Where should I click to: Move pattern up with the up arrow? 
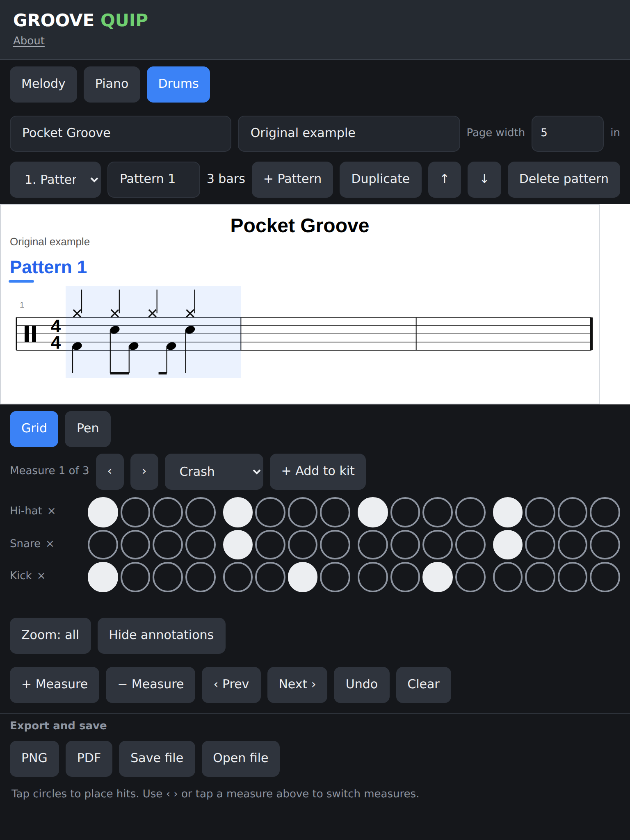click(444, 179)
